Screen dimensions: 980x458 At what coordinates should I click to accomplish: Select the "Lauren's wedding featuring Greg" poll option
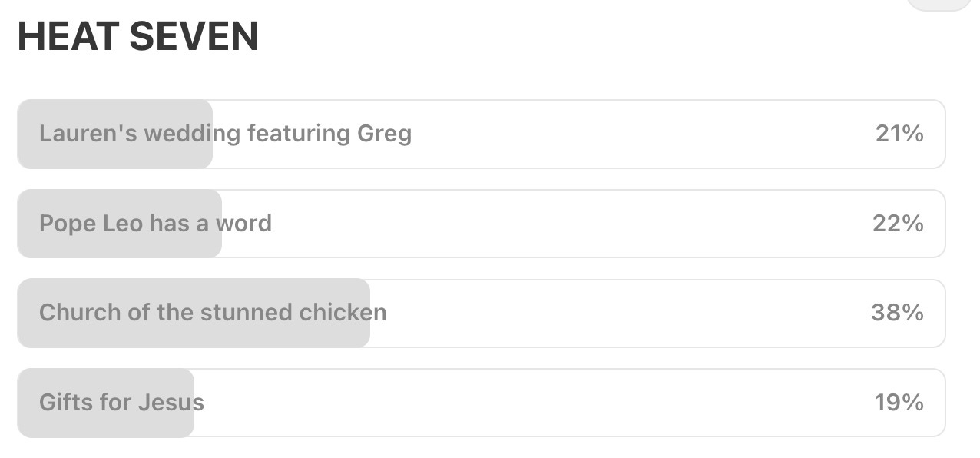[481, 134]
